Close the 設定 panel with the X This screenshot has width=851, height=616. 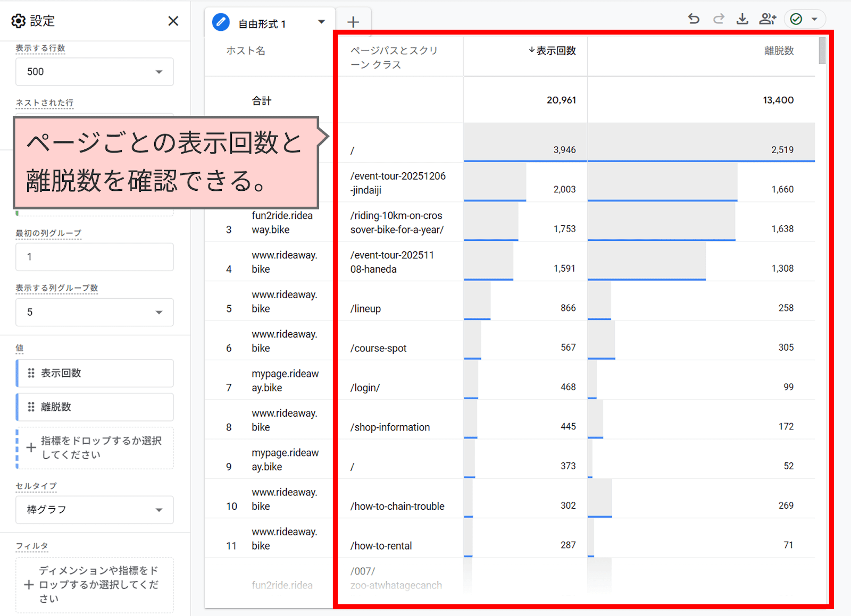173,21
